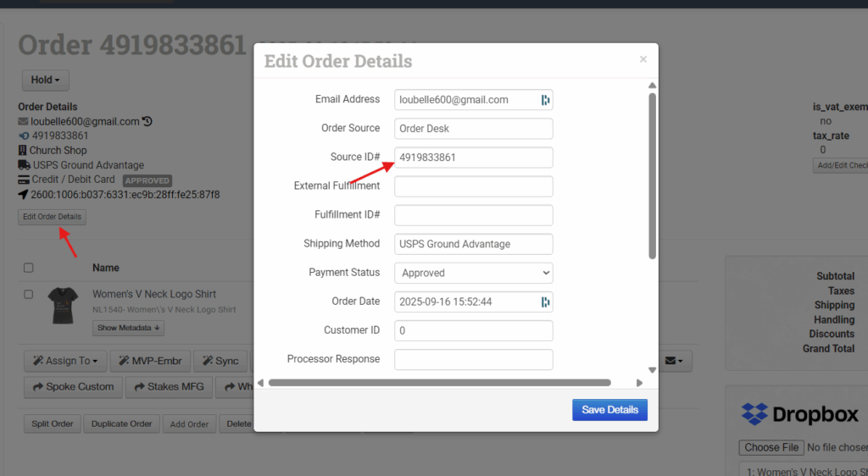Expand the Assign To dropdown
Screen dimensions: 868x476
coord(64,361)
